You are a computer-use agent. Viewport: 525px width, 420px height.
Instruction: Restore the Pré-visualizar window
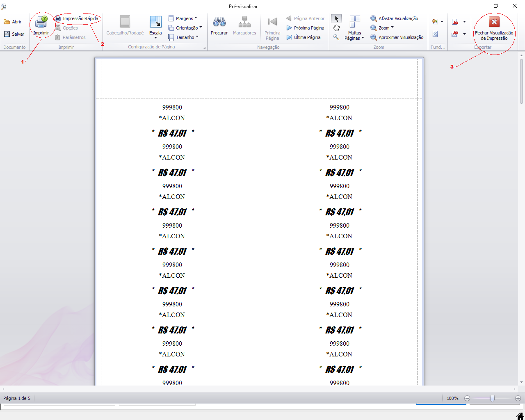pyautogui.click(x=496, y=6)
